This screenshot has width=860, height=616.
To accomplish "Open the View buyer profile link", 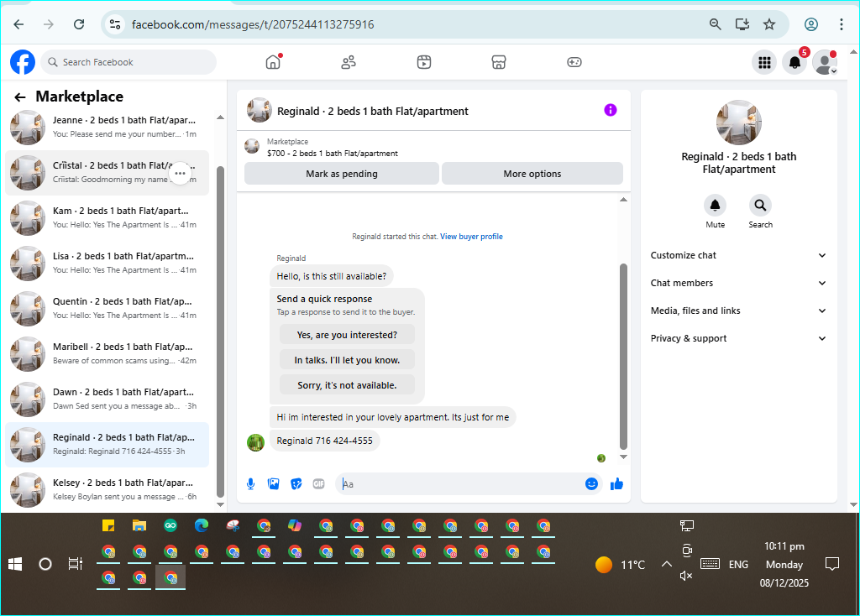I will pyautogui.click(x=471, y=237).
